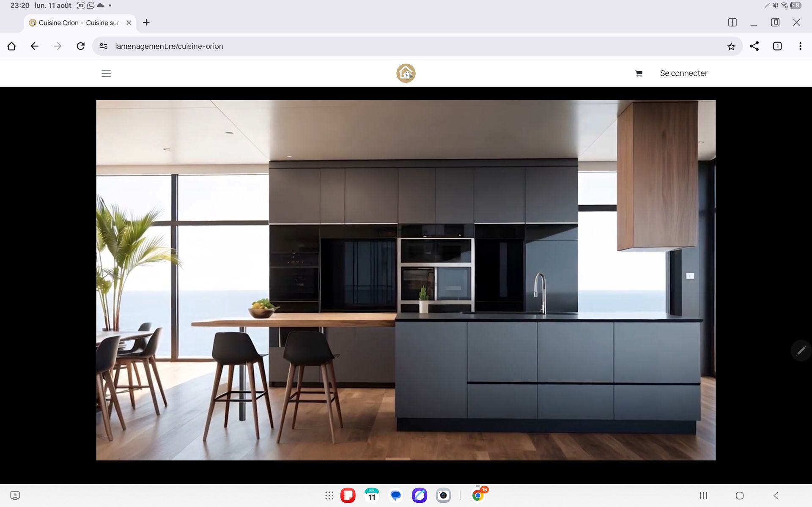
Task: Bookmark this page with the star icon
Action: coord(731,47)
